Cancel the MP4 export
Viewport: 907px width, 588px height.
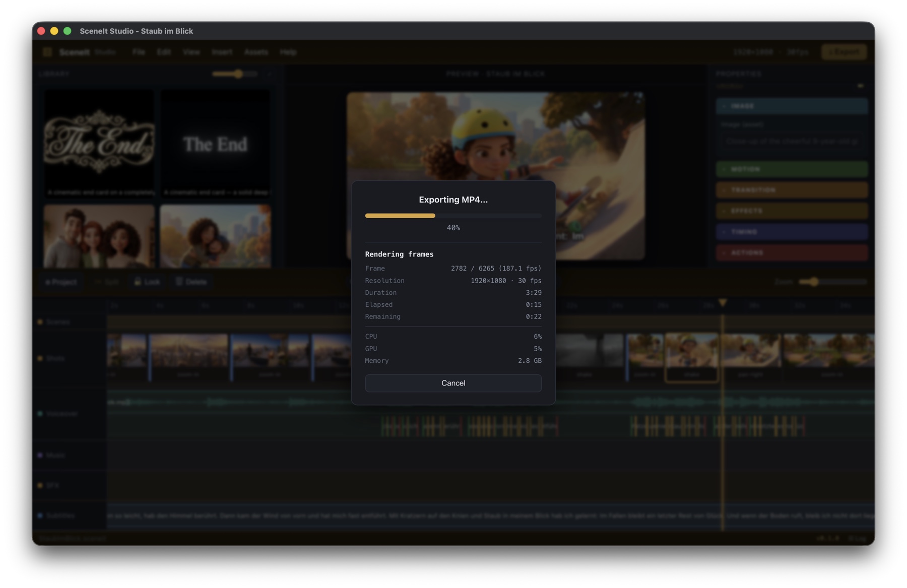point(453,383)
